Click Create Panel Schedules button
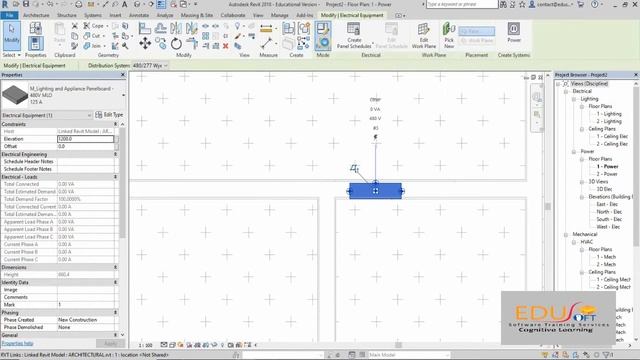Screen dimensions: 640x360 point(354,36)
